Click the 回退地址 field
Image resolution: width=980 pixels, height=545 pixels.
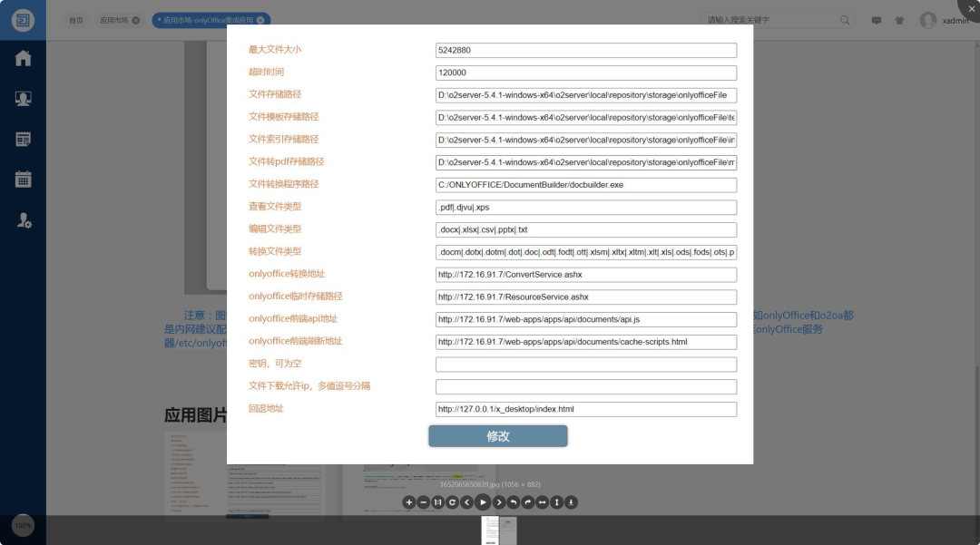[585, 410]
